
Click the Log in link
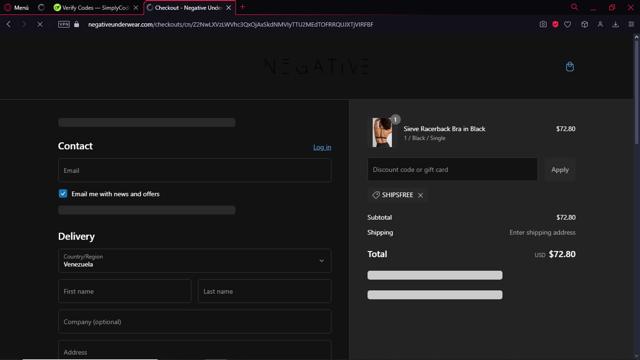click(322, 147)
